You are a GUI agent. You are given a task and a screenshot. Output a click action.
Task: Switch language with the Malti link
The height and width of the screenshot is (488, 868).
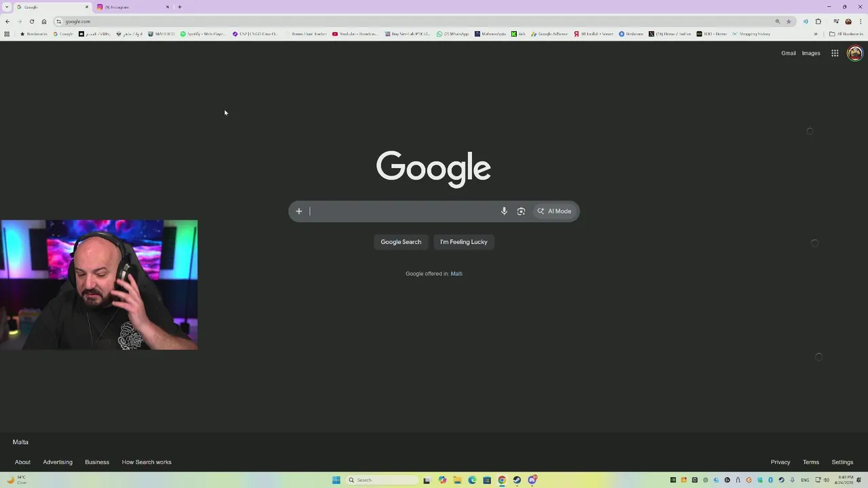click(x=456, y=274)
